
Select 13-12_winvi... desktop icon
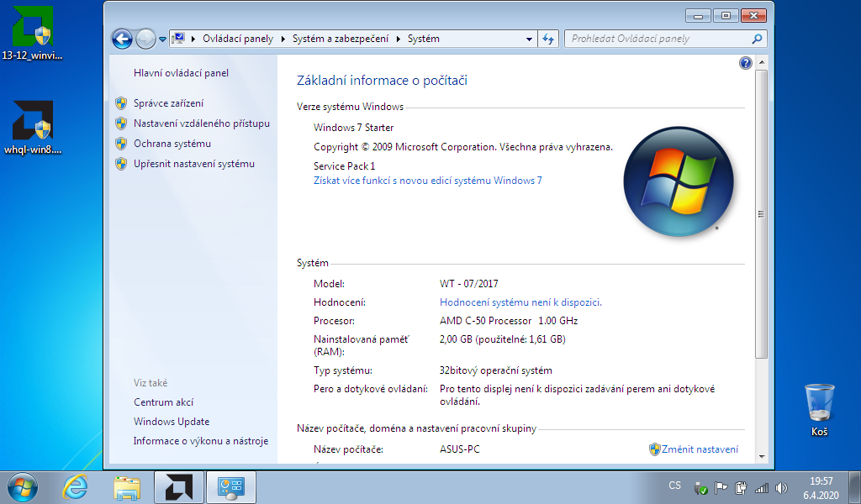tap(33, 33)
